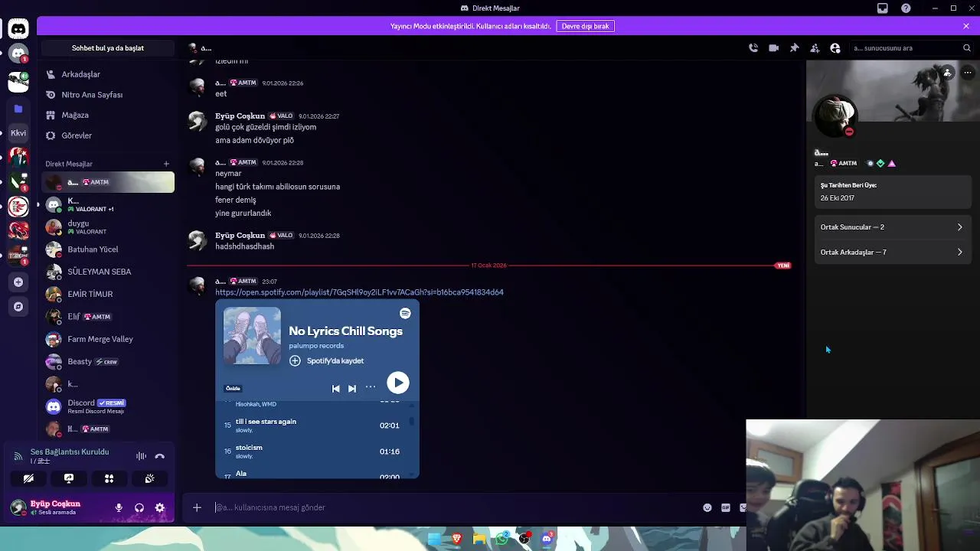Expand Ortak Arkadaşlar — 7
Viewport: 980px width, 551px height.
[893, 253]
